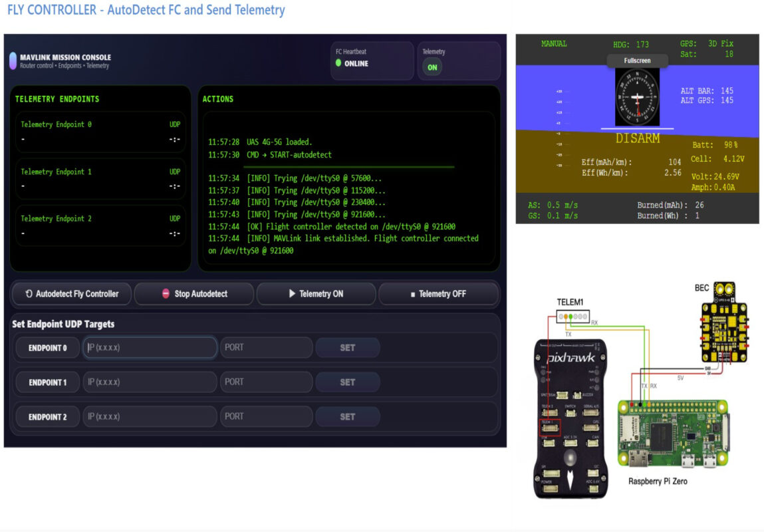Click the ENDPOINT 0 PORT field
Viewport: 764px width, 532px height.
[266, 347]
